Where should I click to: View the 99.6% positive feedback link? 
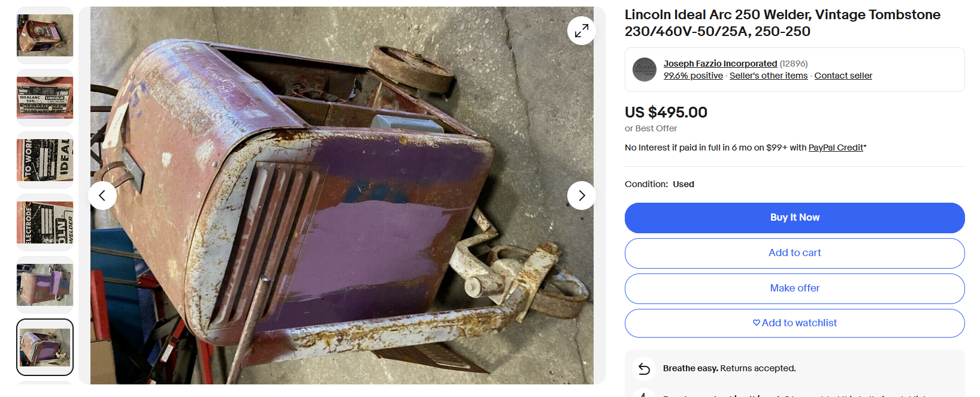[693, 76]
